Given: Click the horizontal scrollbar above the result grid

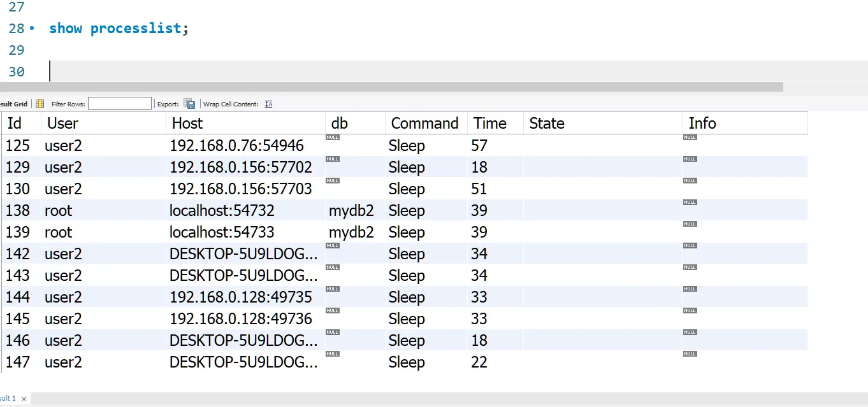Looking at the screenshot, I should coord(382,87).
